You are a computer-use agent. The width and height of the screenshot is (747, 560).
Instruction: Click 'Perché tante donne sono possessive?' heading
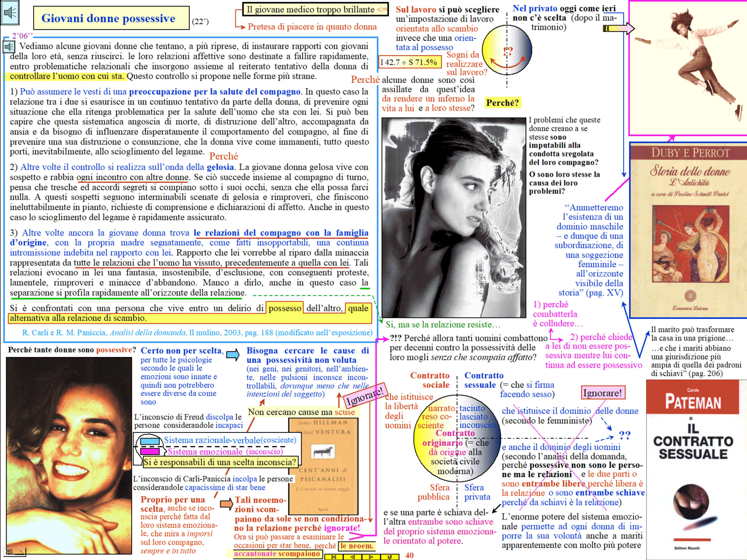tap(72, 349)
